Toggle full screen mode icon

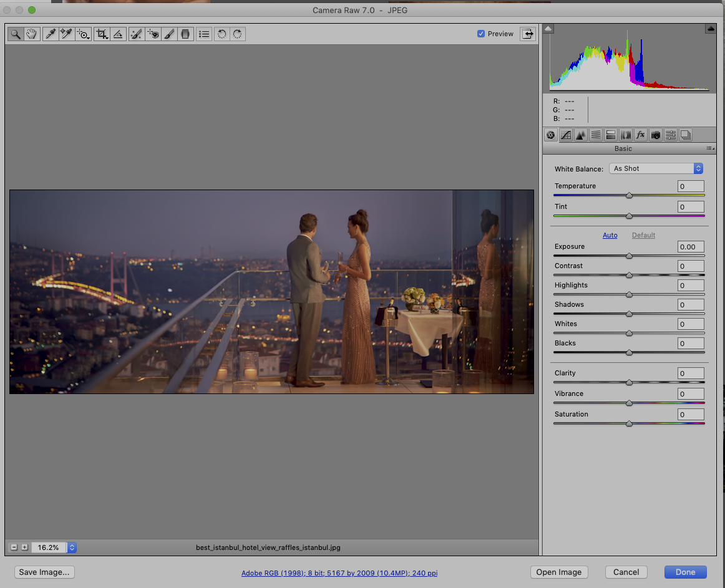[x=528, y=34]
